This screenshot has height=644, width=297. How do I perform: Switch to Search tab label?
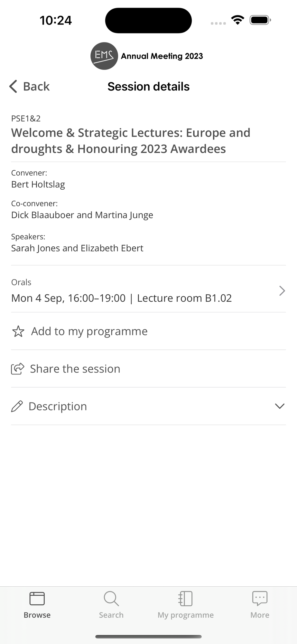[x=111, y=615]
